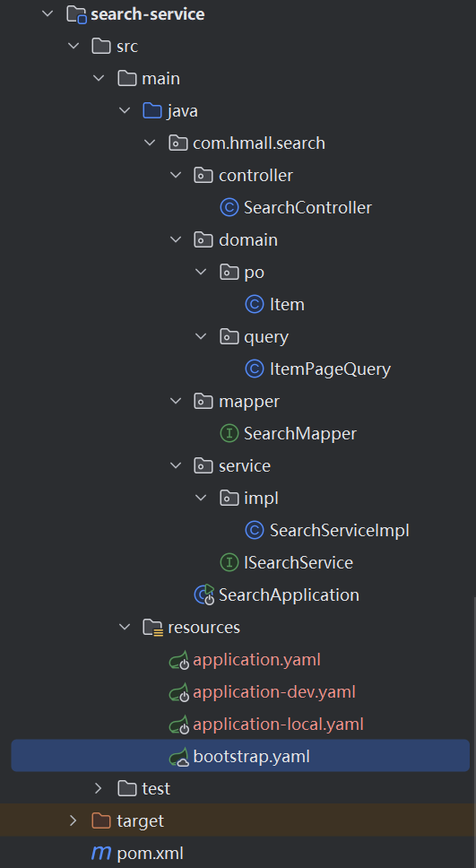Click the blue java source folder icon
The width and height of the screenshot is (476, 868).
(152, 110)
